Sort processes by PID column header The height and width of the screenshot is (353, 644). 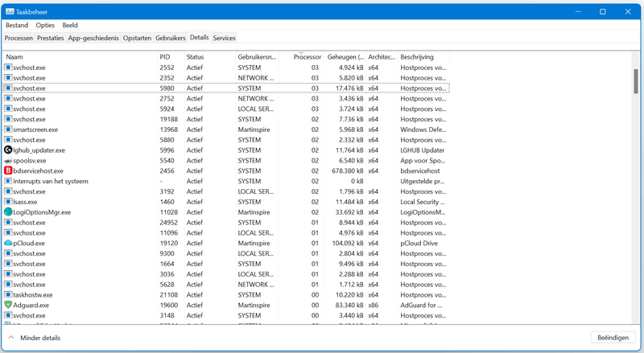pos(165,57)
